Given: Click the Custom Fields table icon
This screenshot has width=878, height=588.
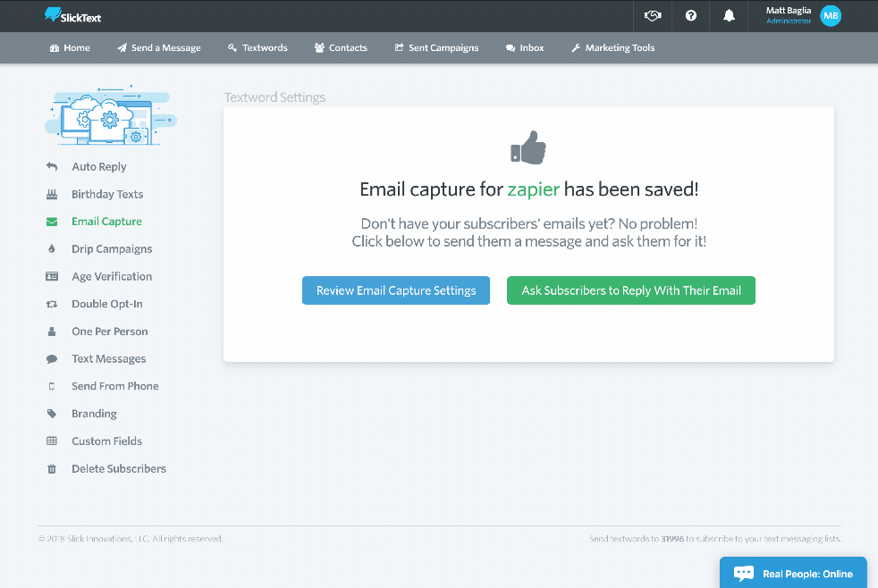Looking at the screenshot, I should click(52, 441).
